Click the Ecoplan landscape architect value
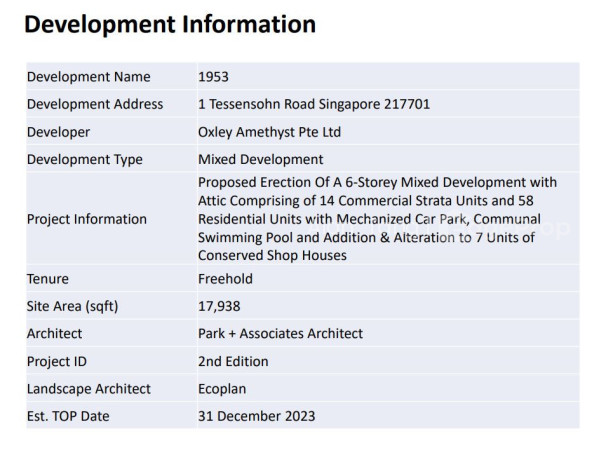The height and width of the screenshot is (450, 606). coord(222,389)
